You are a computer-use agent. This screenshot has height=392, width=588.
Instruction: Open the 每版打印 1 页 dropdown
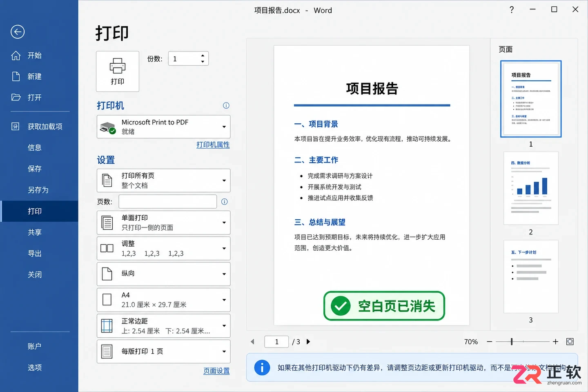163,352
